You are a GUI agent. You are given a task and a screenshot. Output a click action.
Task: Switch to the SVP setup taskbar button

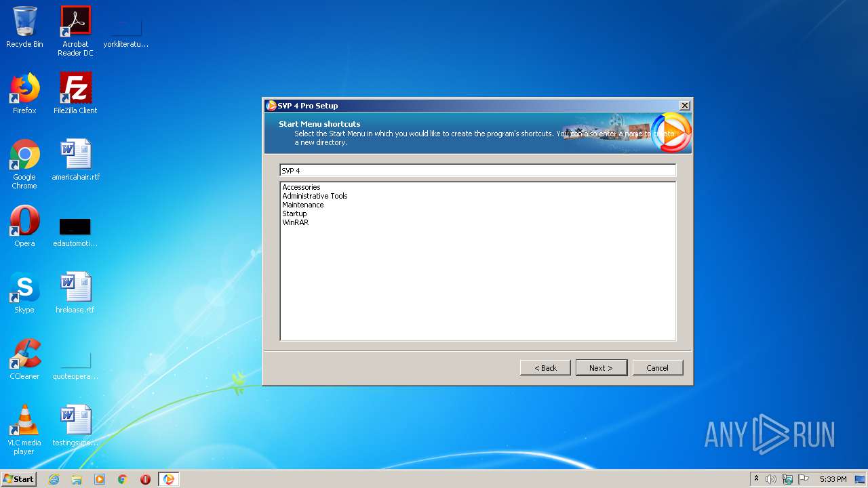coord(169,479)
